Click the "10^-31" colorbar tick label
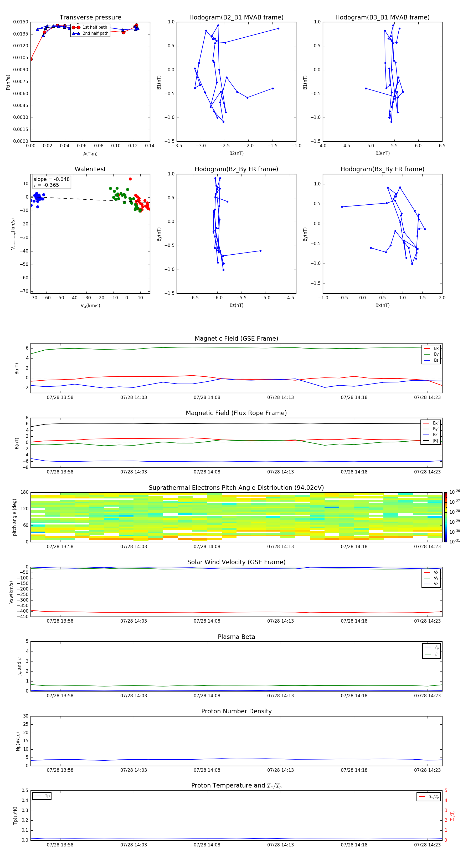 click(455, 542)
